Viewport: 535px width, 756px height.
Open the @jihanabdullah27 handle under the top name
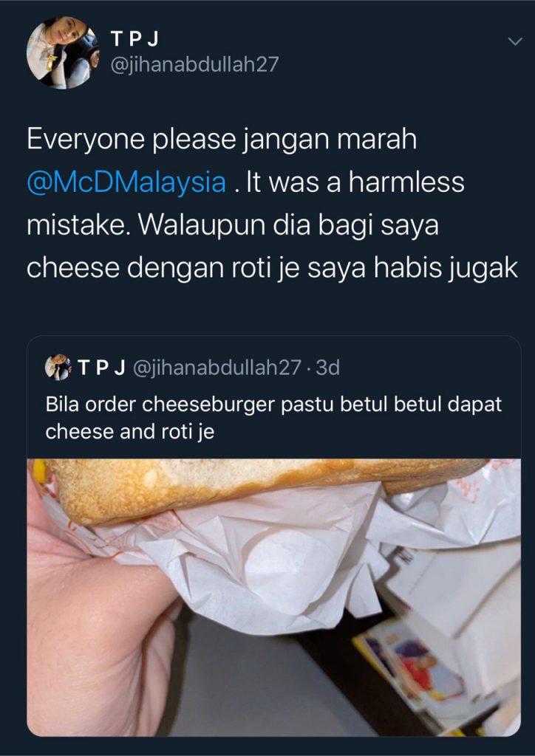(x=195, y=65)
